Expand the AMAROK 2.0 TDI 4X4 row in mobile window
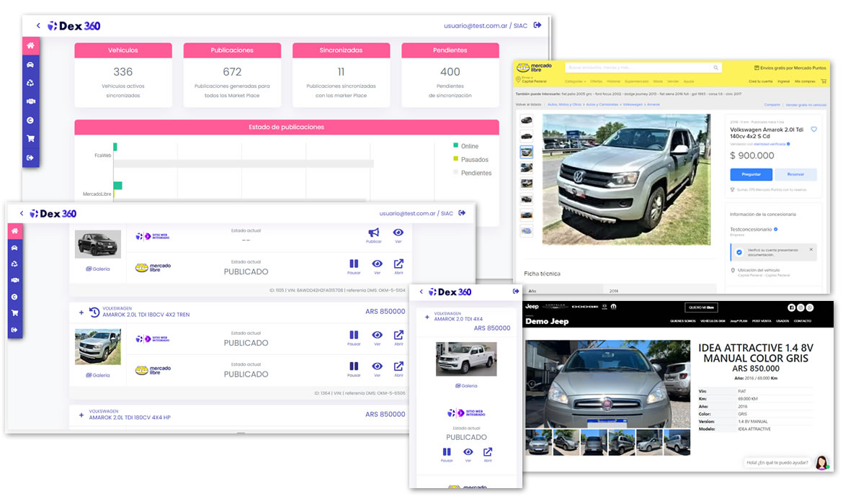 coord(427,317)
